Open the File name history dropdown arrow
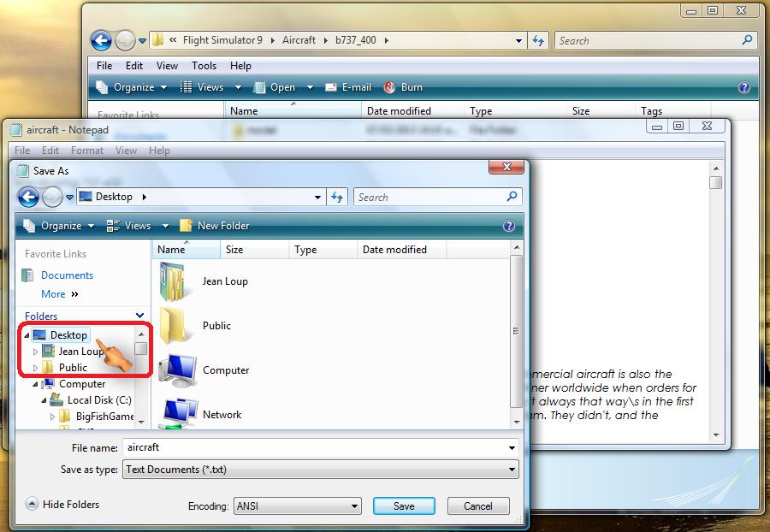Viewport: 770px width, 532px height. pos(512,447)
